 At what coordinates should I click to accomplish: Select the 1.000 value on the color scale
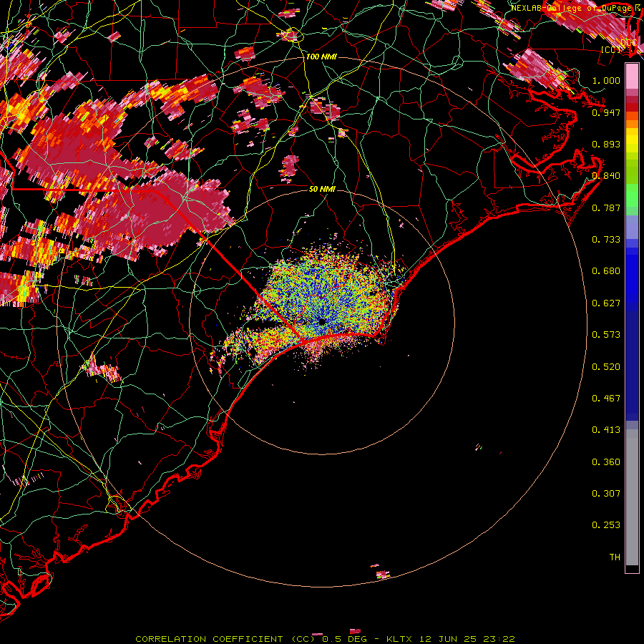click(x=606, y=80)
